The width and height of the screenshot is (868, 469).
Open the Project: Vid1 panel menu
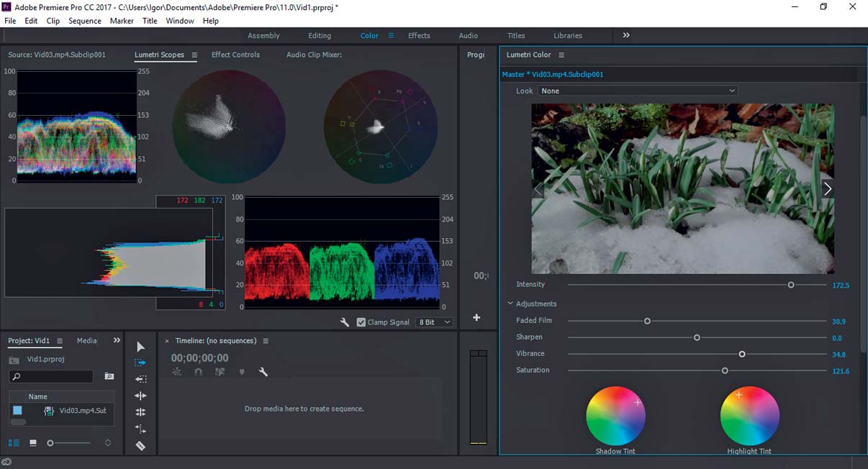[x=60, y=341]
